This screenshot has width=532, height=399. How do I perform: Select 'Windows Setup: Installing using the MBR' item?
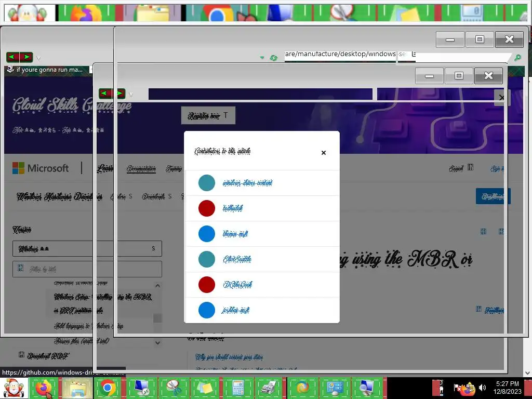click(x=103, y=303)
